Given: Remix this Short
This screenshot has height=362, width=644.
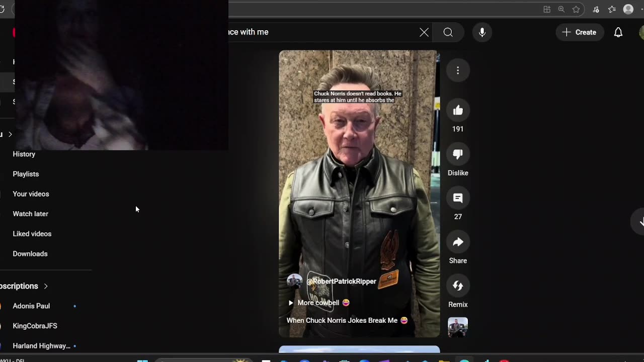Looking at the screenshot, I should point(458,286).
